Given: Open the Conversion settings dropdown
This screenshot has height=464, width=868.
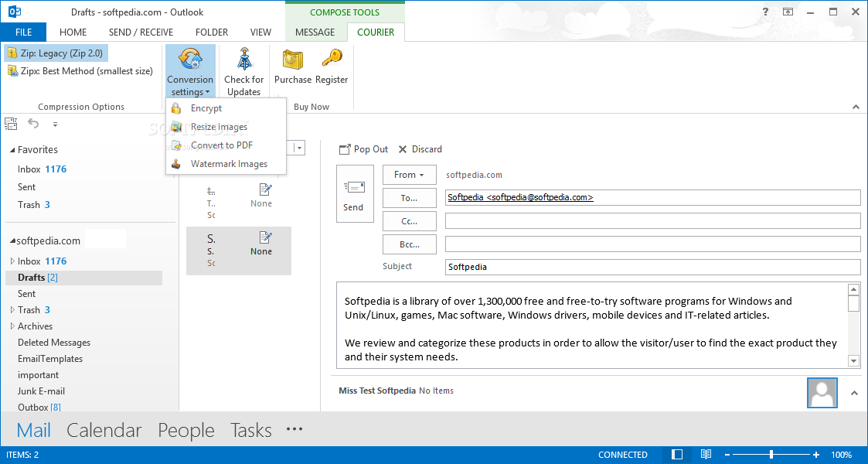Looking at the screenshot, I should pos(190,72).
